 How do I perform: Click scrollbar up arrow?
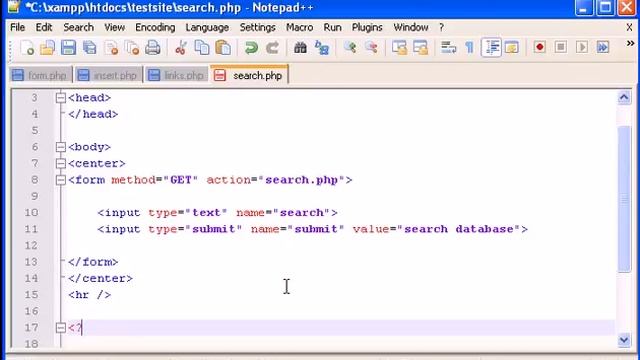click(624, 97)
